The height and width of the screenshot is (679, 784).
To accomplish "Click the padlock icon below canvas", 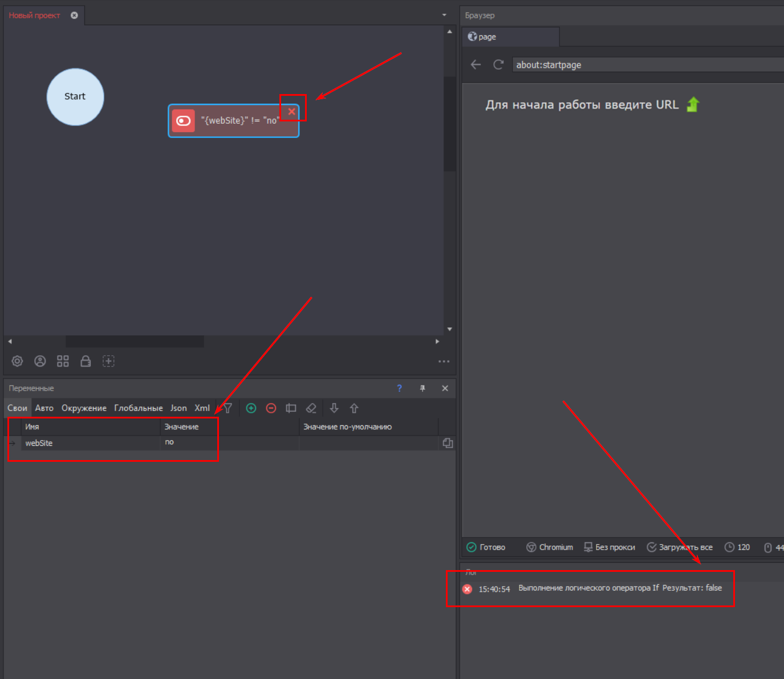I will tap(86, 361).
